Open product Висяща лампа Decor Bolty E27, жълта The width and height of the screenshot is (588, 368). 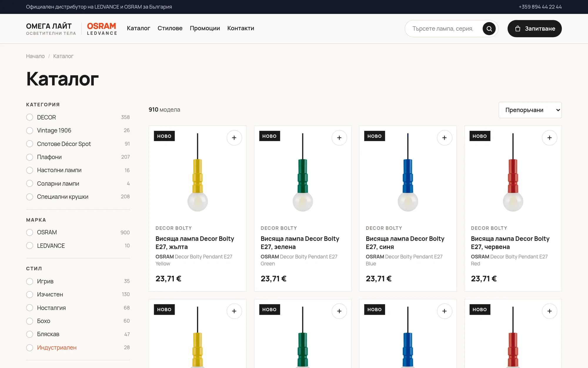click(195, 243)
